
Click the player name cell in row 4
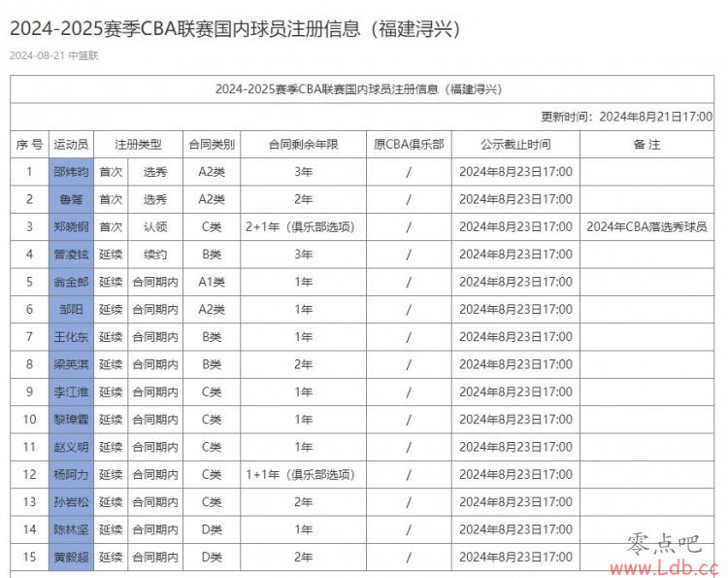pyautogui.click(x=71, y=255)
